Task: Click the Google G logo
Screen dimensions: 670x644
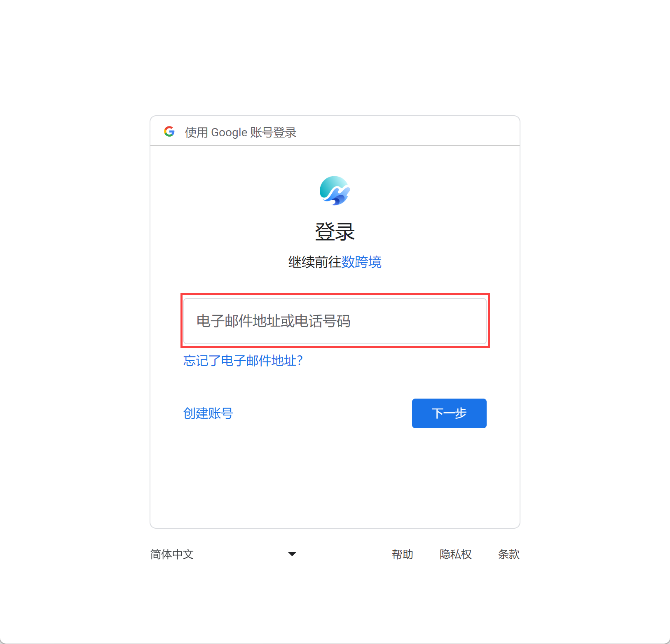Action: [x=169, y=132]
